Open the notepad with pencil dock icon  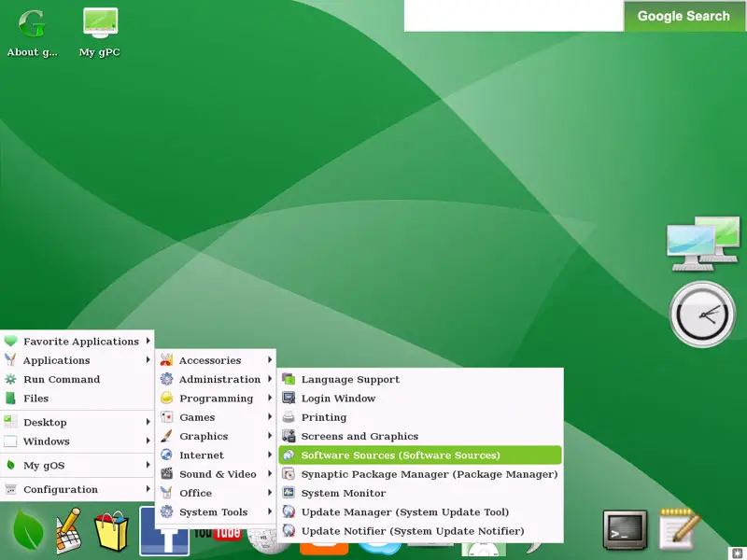pos(680,529)
